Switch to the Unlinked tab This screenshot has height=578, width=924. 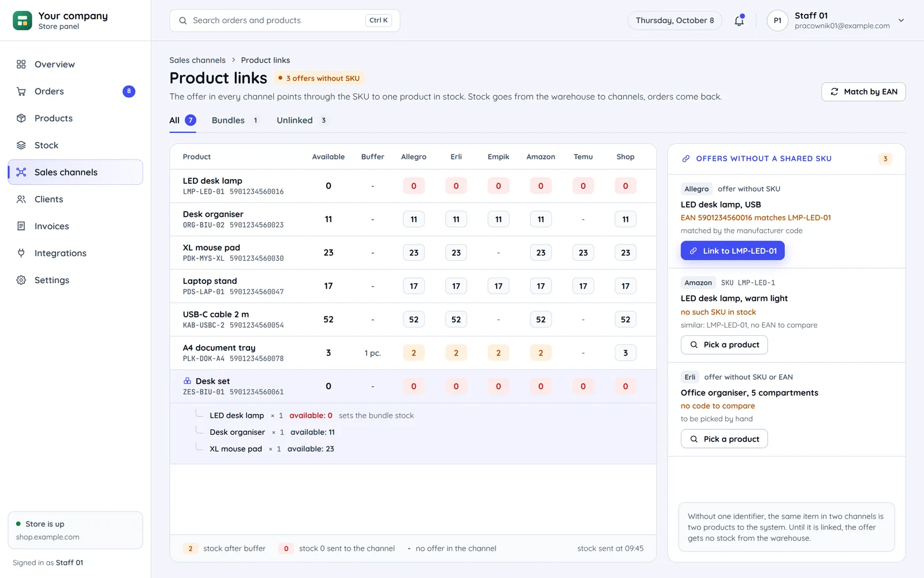click(303, 120)
